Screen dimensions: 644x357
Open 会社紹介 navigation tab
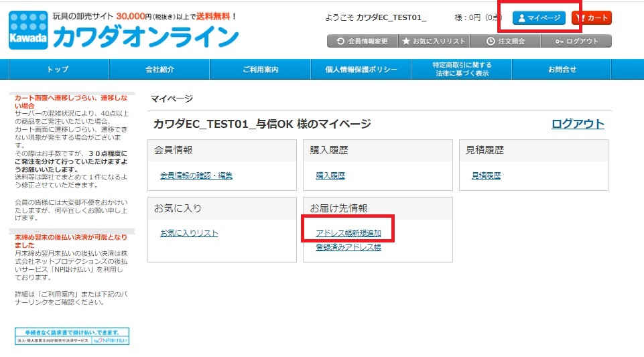pos(159,70)
